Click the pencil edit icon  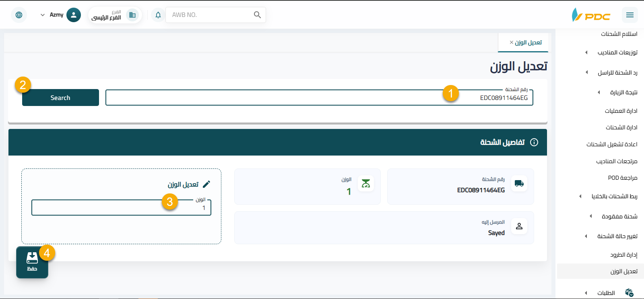click(206, 184)
